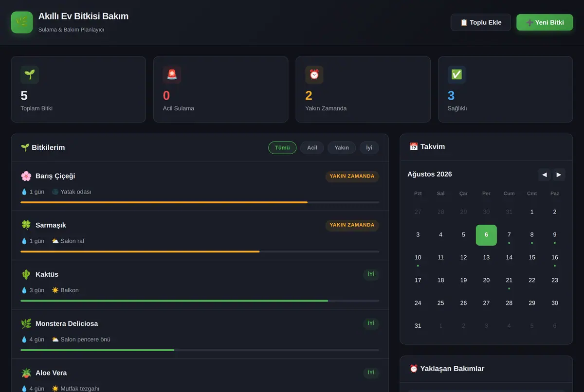Open Toplu Ekle bulk add
Screen dimensions: 584x392
coord(481,22)
